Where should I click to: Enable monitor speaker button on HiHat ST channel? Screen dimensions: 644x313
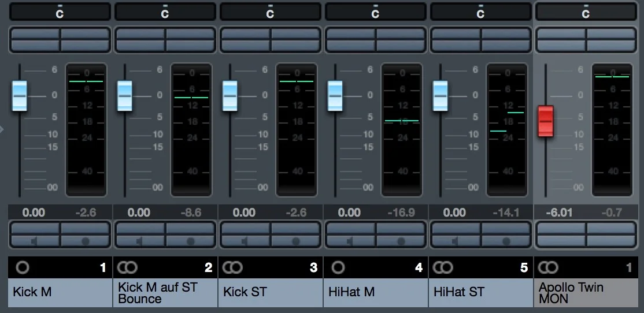click(456, 241)
